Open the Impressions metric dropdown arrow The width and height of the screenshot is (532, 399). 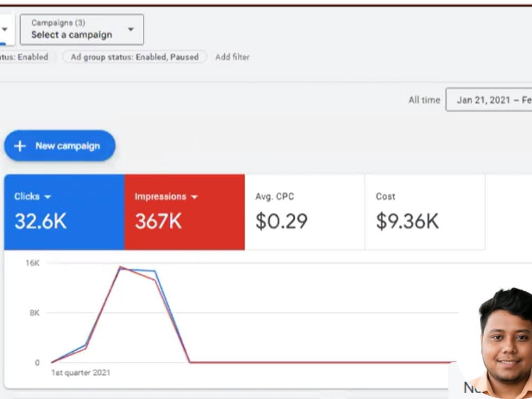coord(194,197)
